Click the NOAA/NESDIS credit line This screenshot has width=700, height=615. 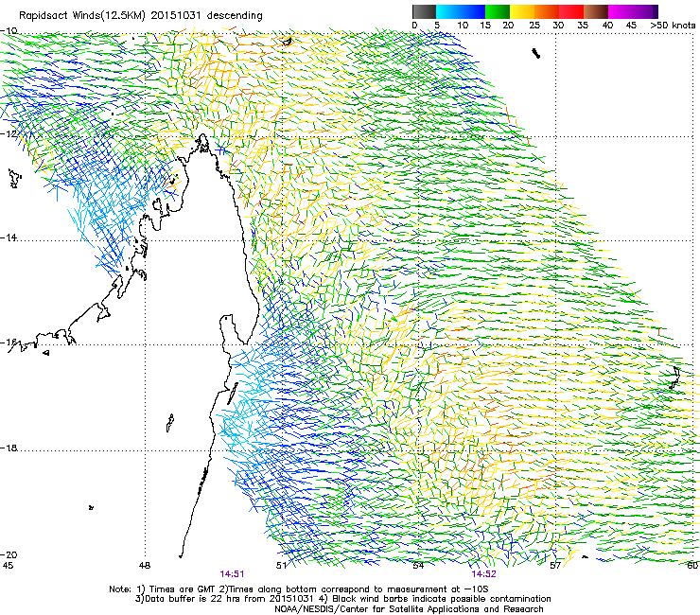[x=409, y=609]
